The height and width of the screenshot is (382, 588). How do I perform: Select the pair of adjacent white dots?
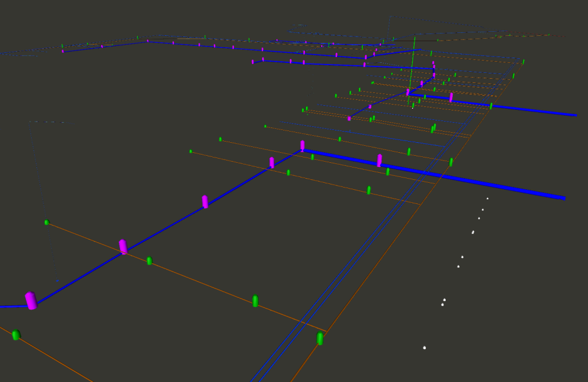tap(443, 302)
